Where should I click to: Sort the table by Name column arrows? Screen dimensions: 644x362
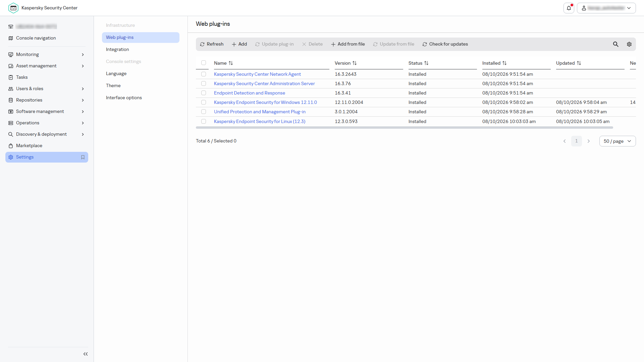(x=231, y=63)
